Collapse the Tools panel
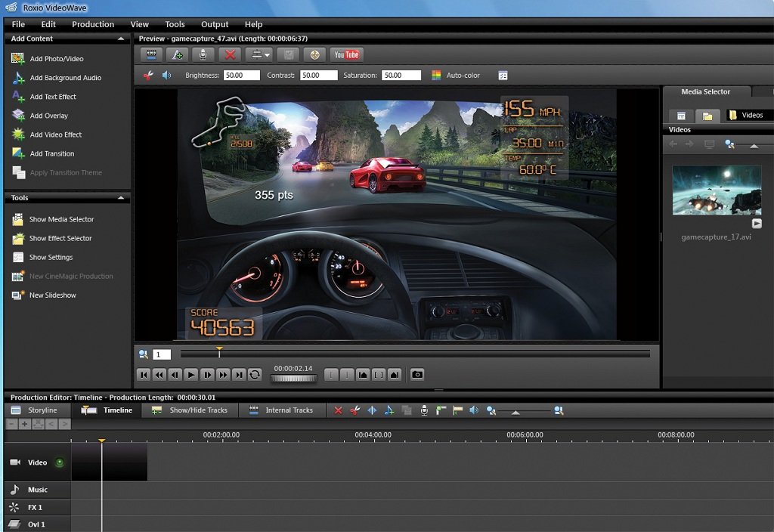This screenshot has width=774, height=532. [121, 198]
